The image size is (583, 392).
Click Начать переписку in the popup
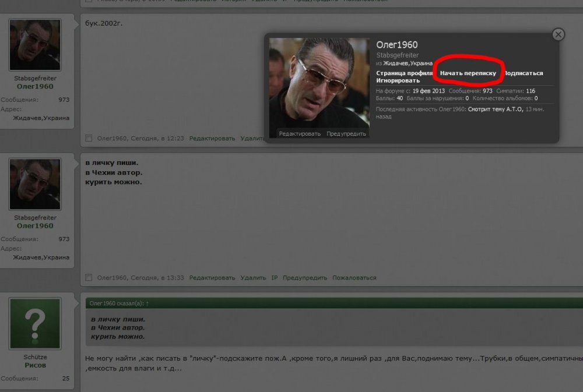click(x=468, y=73)
